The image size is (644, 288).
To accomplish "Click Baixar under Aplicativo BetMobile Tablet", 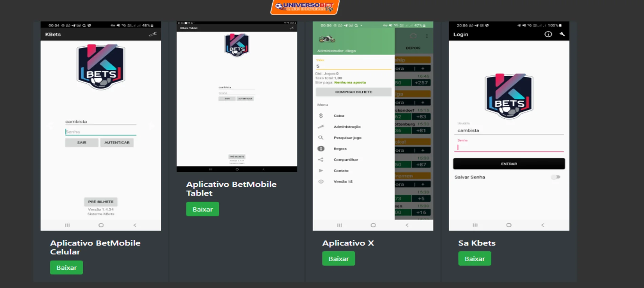I will [x=202, y=209].
